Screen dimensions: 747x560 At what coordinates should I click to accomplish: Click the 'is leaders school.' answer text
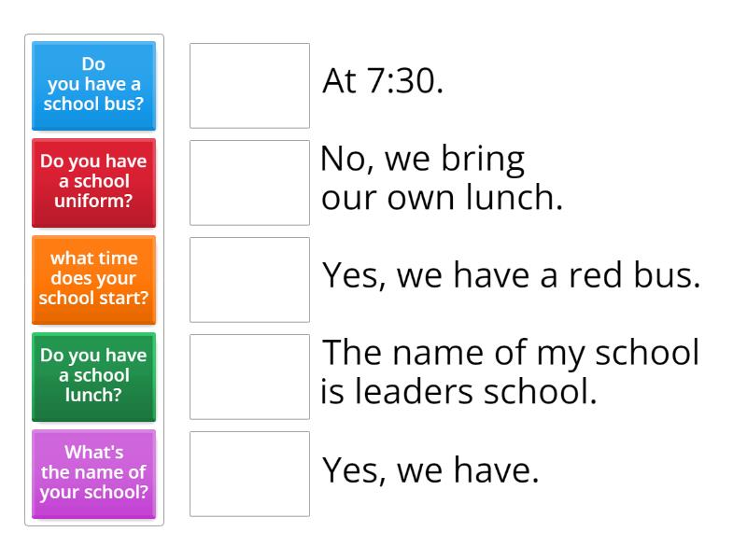pos(458,392)
